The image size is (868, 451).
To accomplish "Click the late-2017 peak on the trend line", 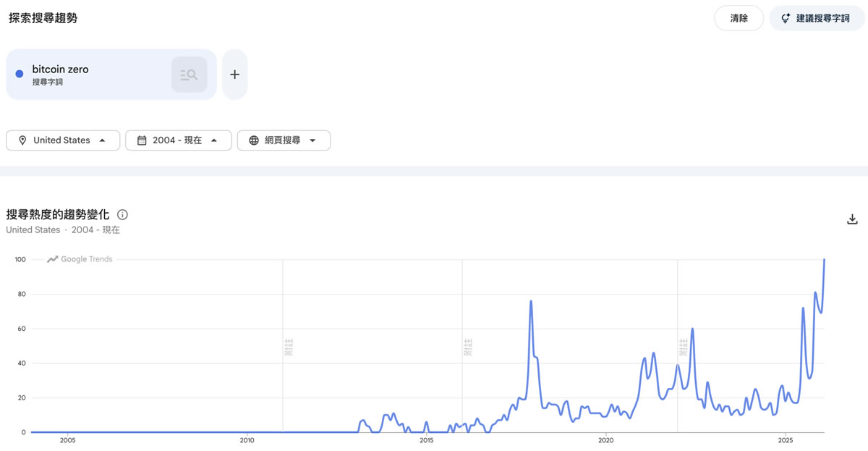I will pyautogui.click(x=531, y=301).
